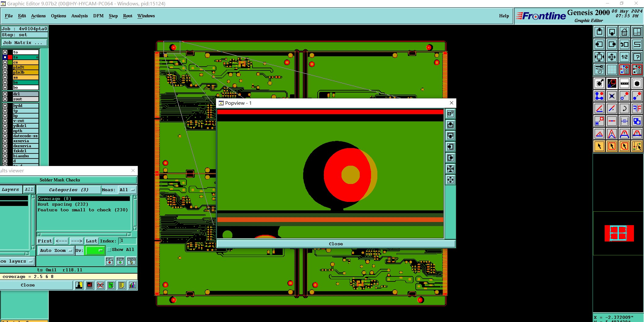
Task: Toggle display checkbox for layer 'pln2t'
Action: click(x=5, y=67)
